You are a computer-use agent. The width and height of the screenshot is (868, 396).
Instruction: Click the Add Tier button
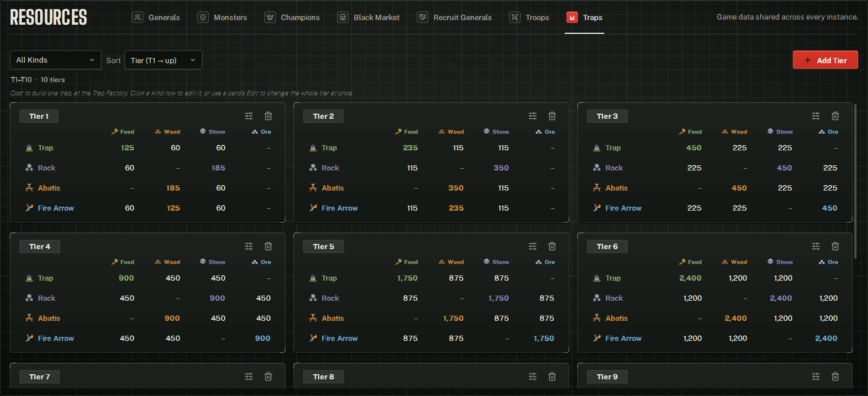click(x=826, y=60)
